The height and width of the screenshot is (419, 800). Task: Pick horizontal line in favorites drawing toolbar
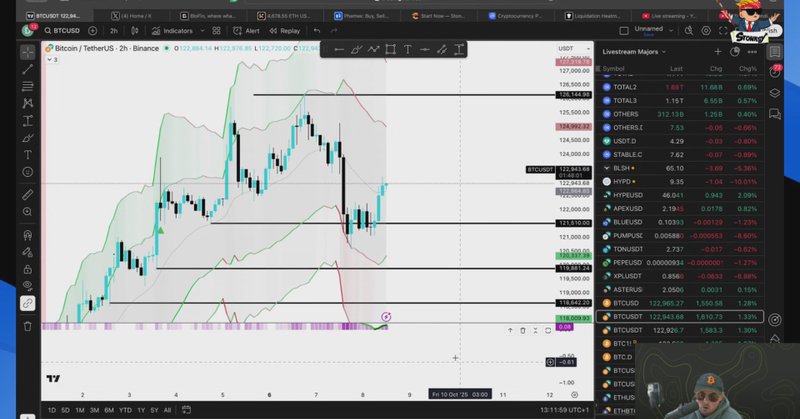click(339, 50)
